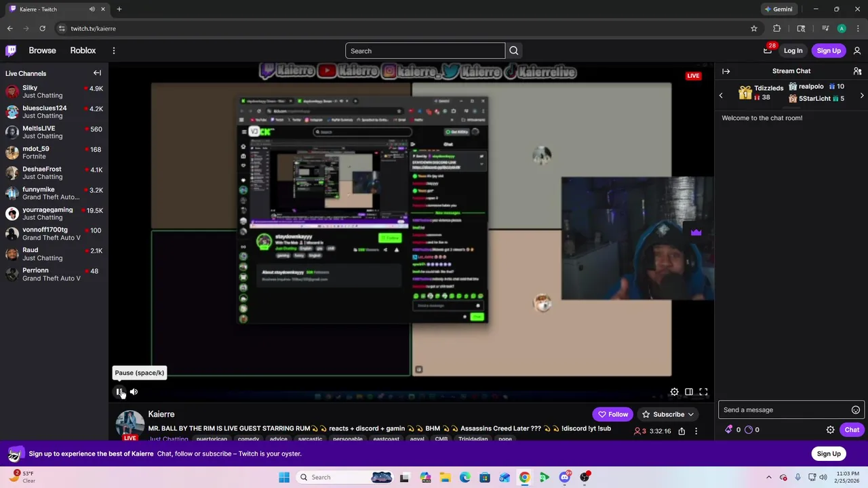
Task: Open funnymike channel
Action: (54, 193)
